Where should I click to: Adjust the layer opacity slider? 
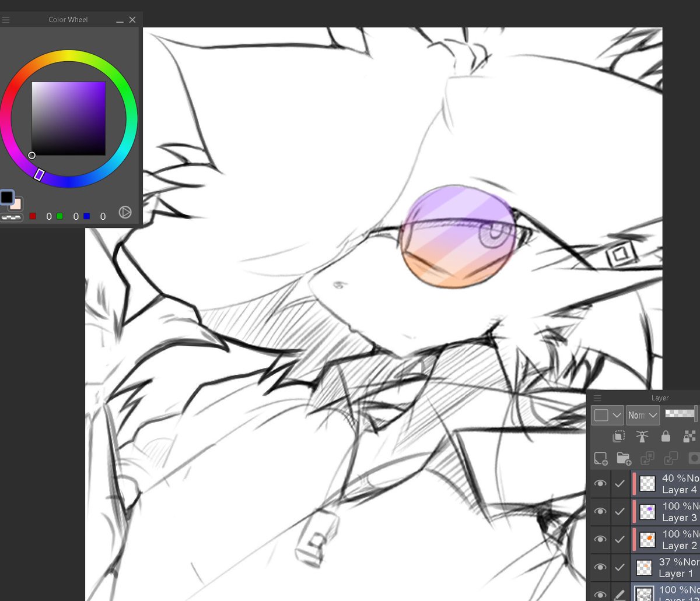(681, 413)
